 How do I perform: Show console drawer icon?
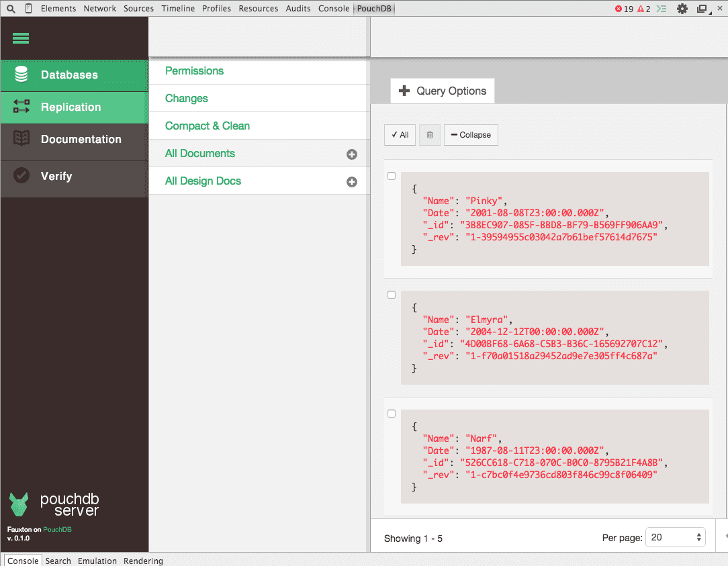tap(662, 8)
